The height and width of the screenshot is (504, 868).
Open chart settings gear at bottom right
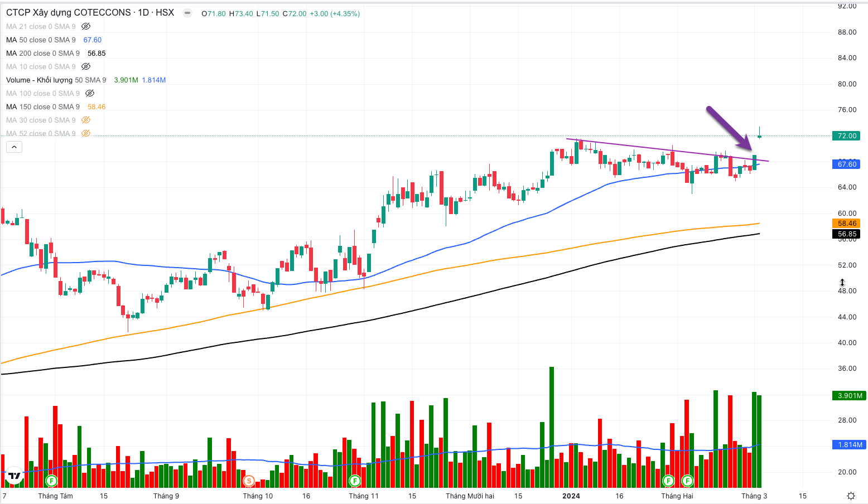(x=851, y=496)
